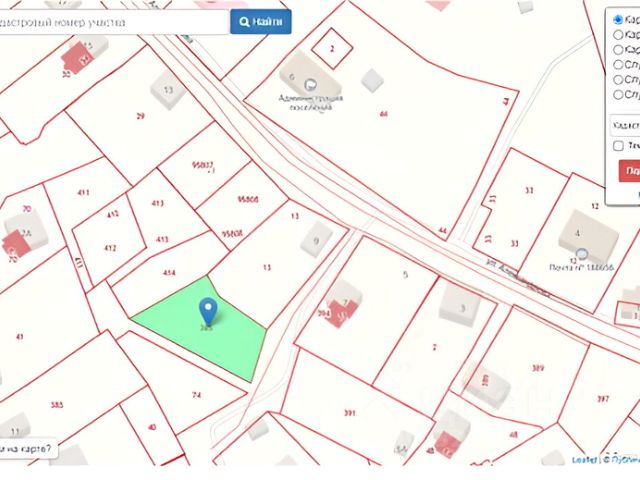Image resolution: width=640 pixels, height=480 pixels.
Task: Click parcel label 29
Action: pos(140,116)
